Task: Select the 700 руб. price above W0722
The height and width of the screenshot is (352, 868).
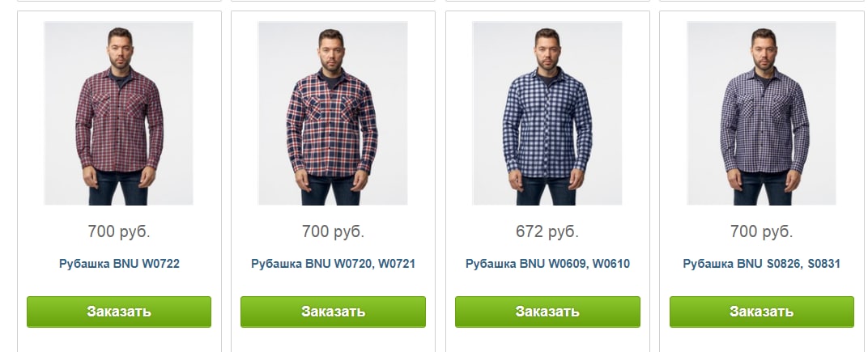Action: pyautogui.click(x=119, y=231)
